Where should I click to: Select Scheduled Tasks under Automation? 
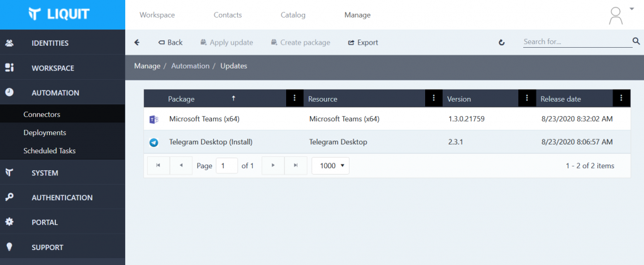tap(62, 151)
